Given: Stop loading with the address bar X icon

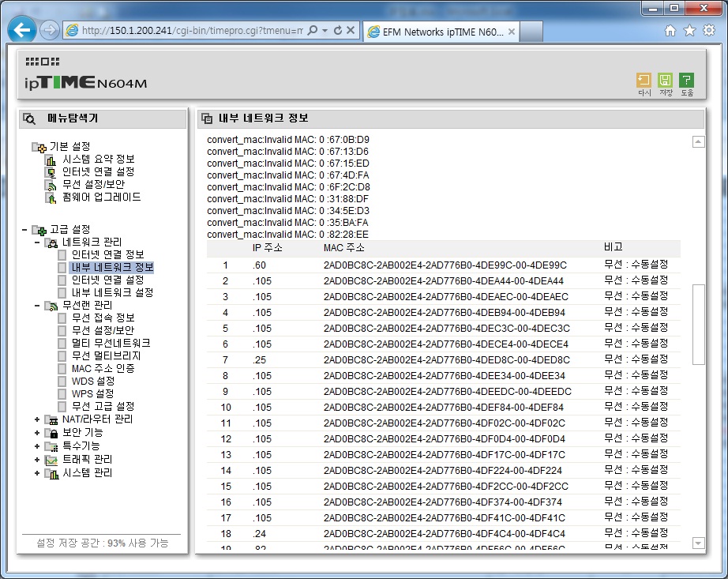Looking at the screenshot, I should click(x=351, y=31).
